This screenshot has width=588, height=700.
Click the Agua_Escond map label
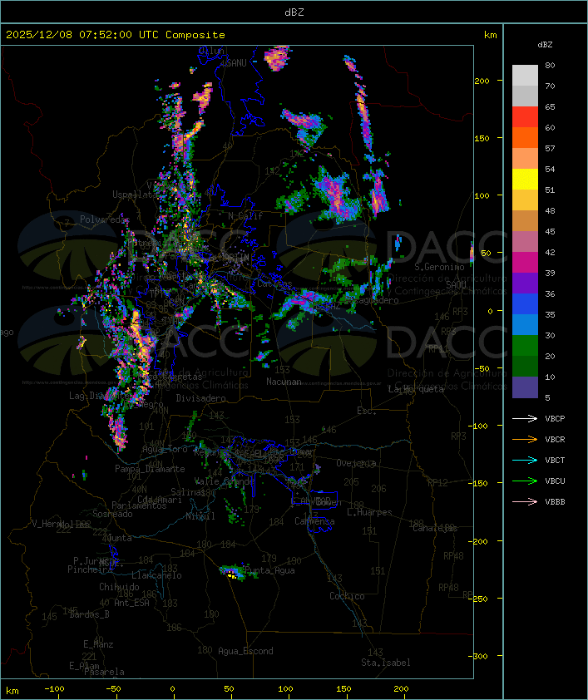[x=245, y=651]
